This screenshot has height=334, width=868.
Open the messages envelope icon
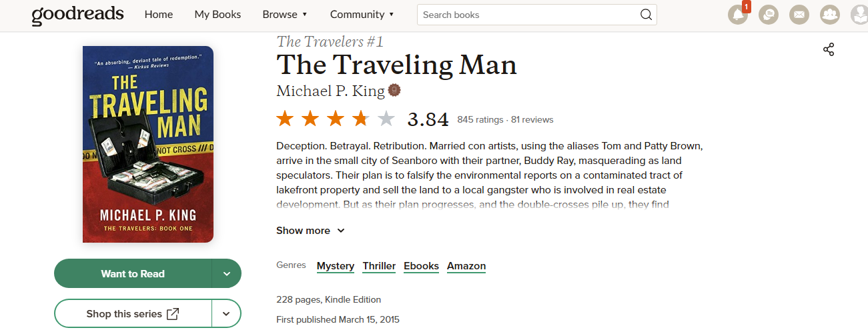point(799,15)
